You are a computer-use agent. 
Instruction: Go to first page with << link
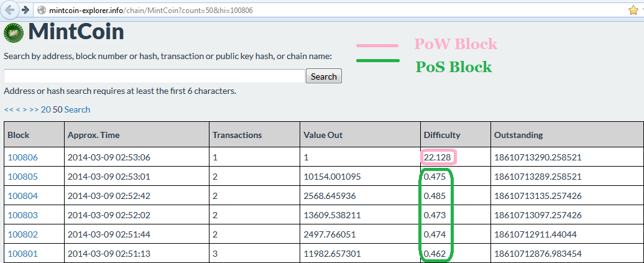(9, 109)
